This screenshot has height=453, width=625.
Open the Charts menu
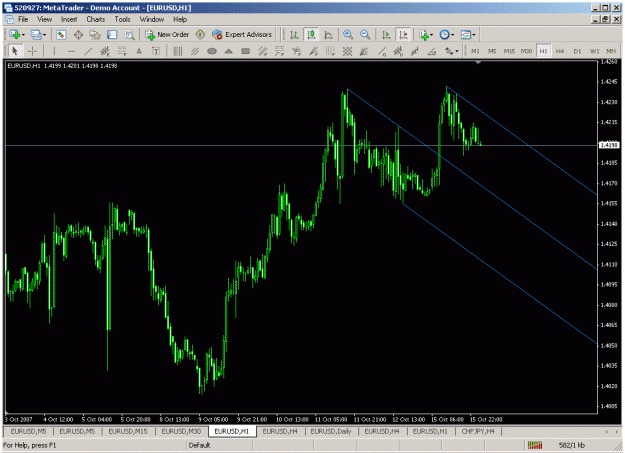(x=96, y=19)
